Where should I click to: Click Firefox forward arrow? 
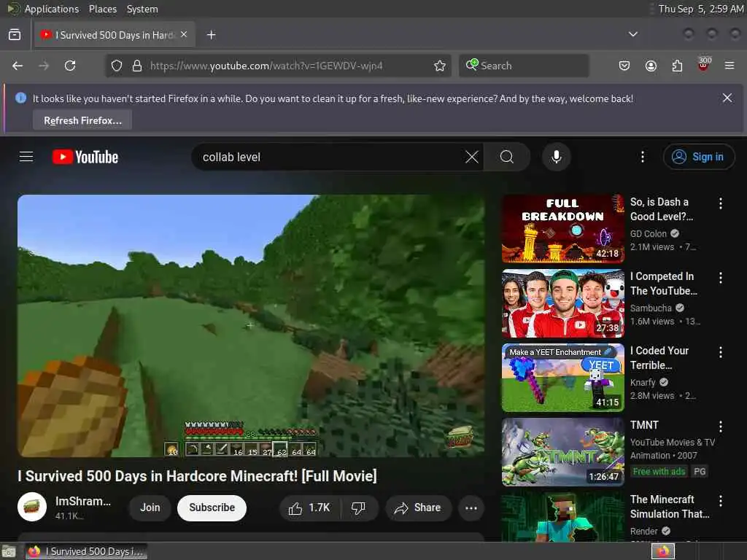pos(44,66)
